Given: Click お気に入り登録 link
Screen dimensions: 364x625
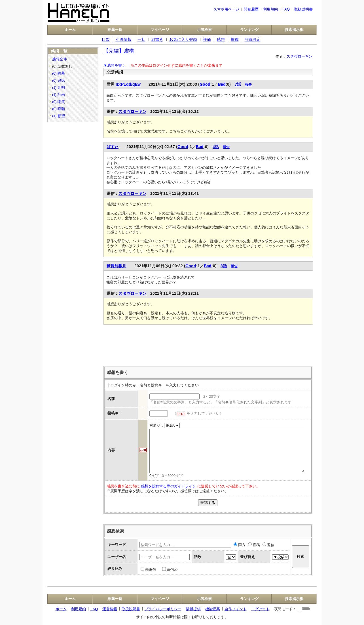Looking at the screenshot, I should tap(183, 40).
